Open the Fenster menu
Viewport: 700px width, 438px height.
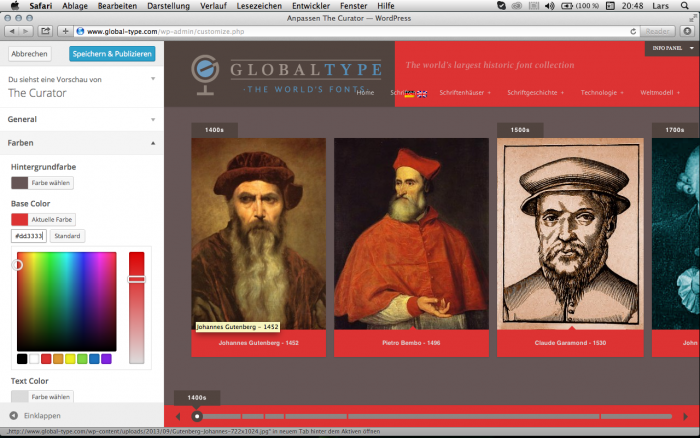[x=353, y=6]
